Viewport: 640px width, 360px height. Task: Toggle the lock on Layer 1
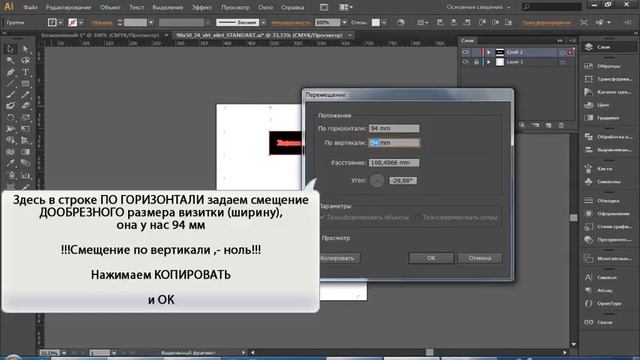(x=476, y=62)
